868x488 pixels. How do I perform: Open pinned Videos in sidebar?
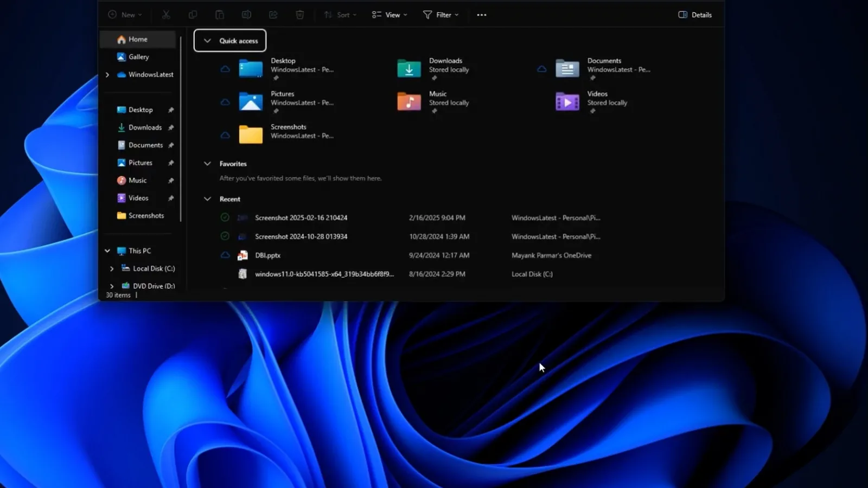coord(133,198)
